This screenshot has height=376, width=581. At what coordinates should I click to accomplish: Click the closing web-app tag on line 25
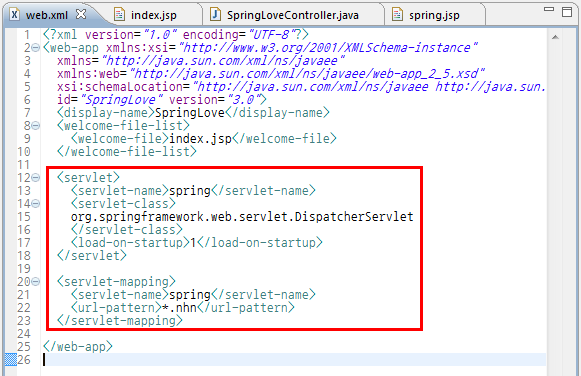77,347
